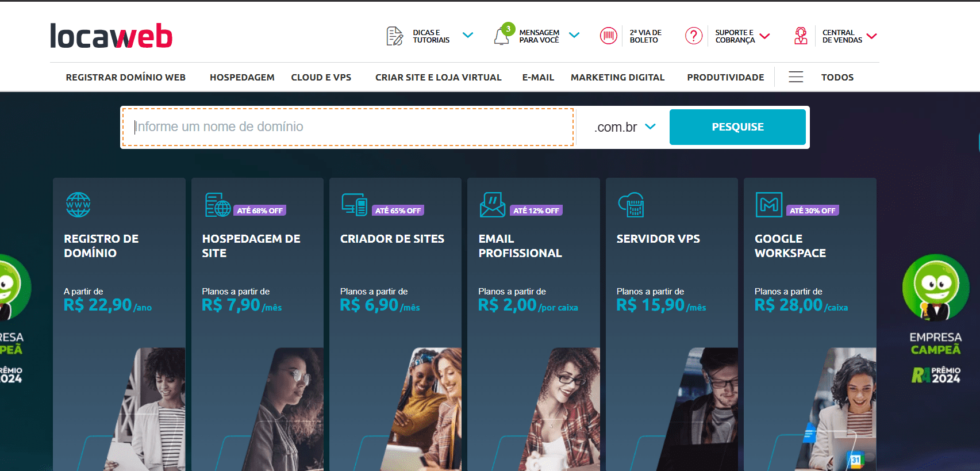Open the Email Profissional card title
Viewport: 980px width, 471px height.
(x=520, y=246)
